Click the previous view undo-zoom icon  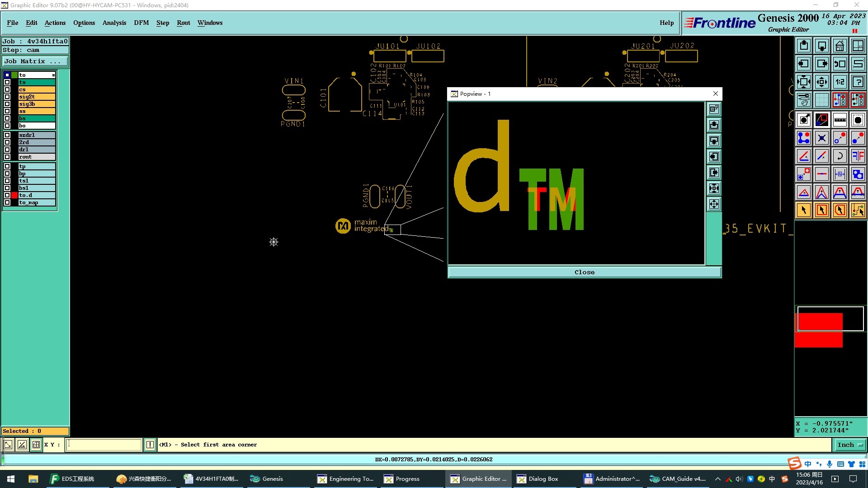[x=840, y=64]
